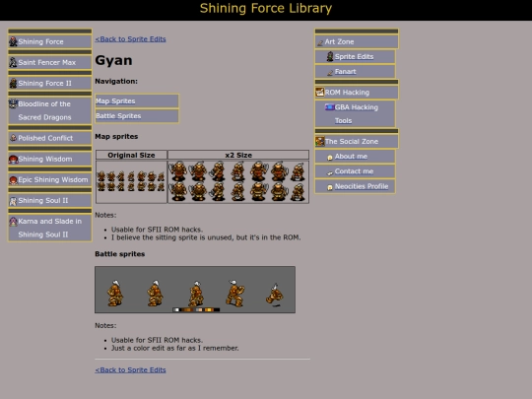The image size is (532, 399).
Task: Click the Contact me icon
Action: pyautogui.click(x=330, y=172)
